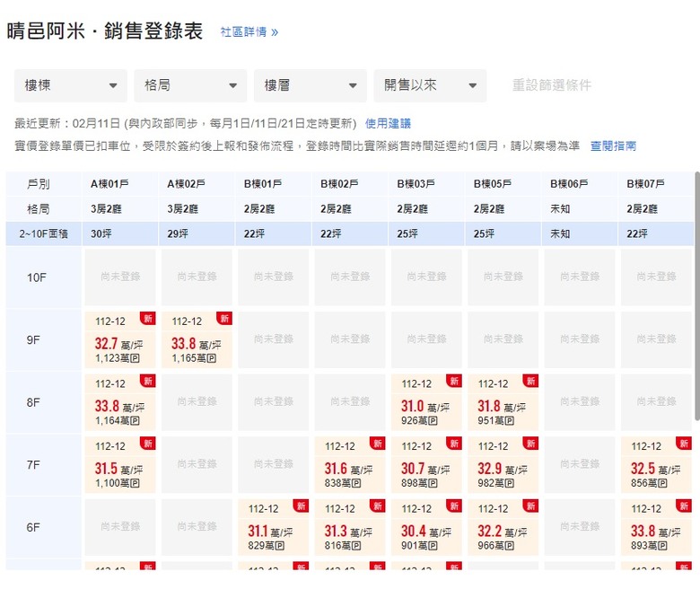Select B棟01戶 6F cell priced 31.1萬/坪
700x589 pixels.
pyautogui.click(x=273, y=527)
